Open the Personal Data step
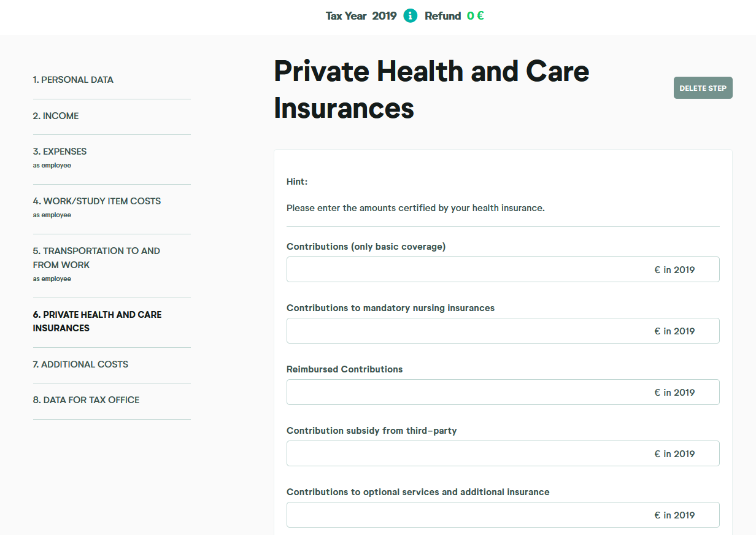 (x=73, y=80)
